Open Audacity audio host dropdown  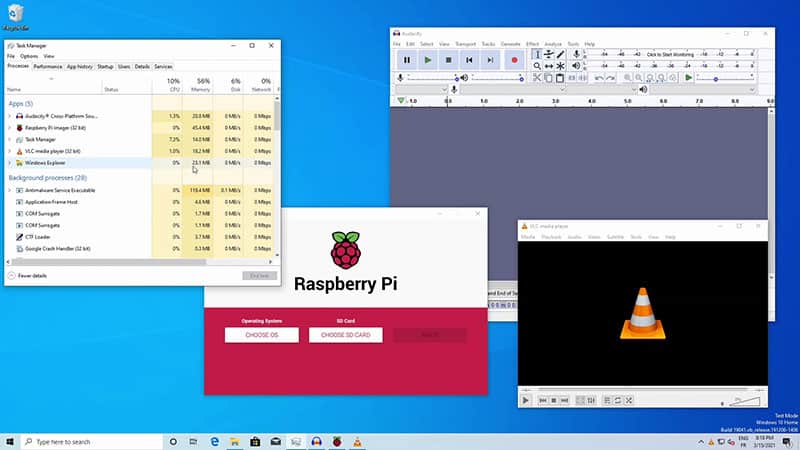pyautogui.click(x=421, y=90)
